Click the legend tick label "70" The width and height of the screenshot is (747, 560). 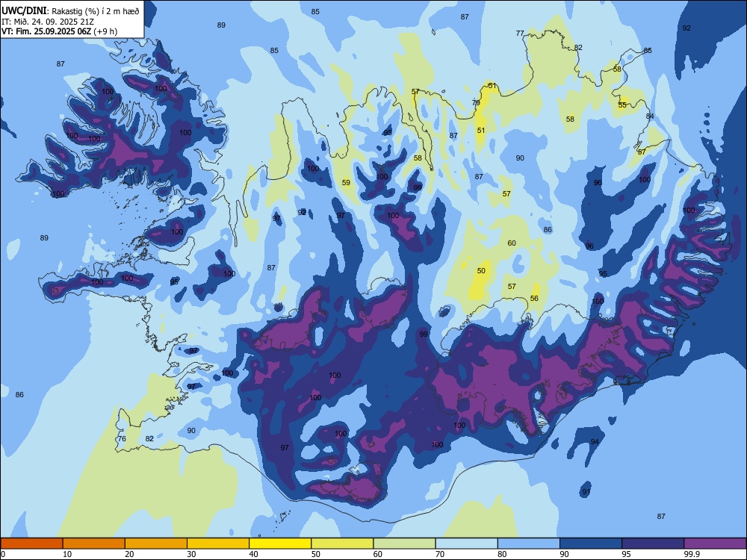tap(440, 554)
